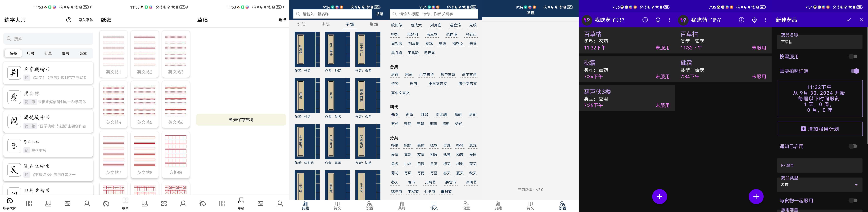Open the 本草纲目 book cover
The height and width of the screenshot is (212, 868).
(x=307, y=142)
